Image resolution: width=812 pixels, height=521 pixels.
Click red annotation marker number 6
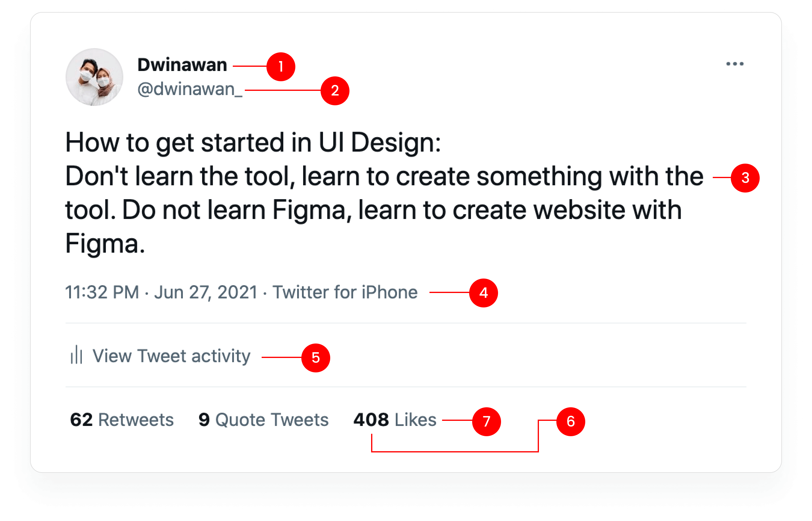coord(571,421)
